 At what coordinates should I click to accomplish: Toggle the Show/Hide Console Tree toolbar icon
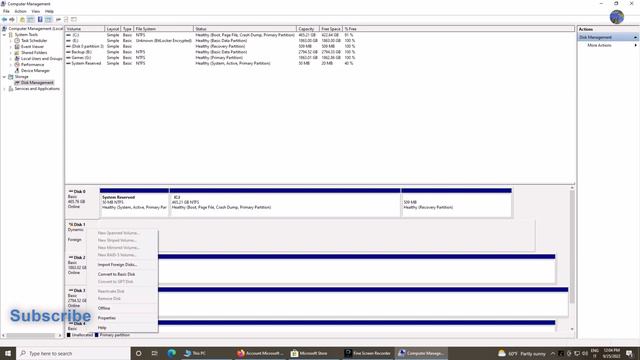pos(31,20)
